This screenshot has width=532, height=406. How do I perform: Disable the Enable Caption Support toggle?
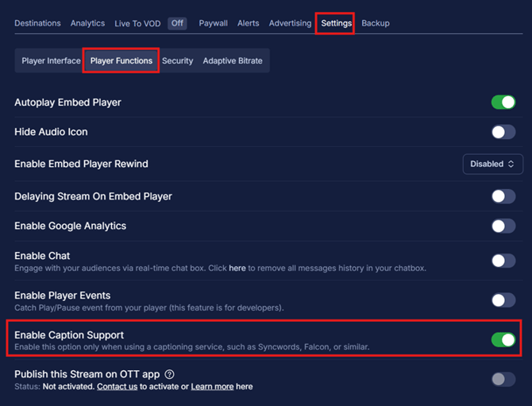[x=503, y=340]
